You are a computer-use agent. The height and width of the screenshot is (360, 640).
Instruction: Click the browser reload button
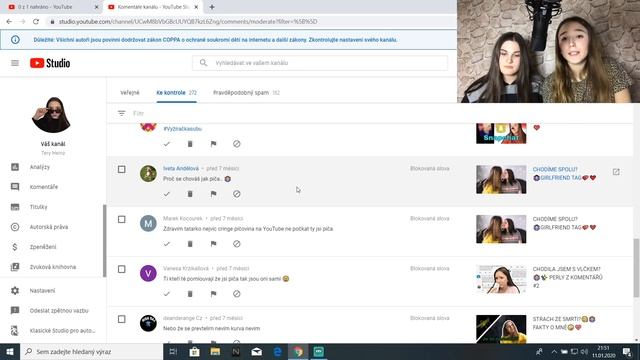[36, 22]
